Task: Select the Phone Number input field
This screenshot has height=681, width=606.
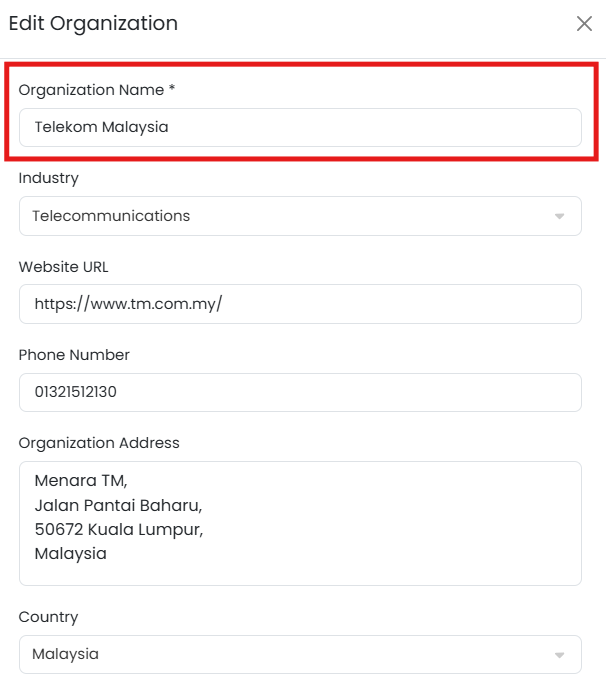Action: [300, 392]
